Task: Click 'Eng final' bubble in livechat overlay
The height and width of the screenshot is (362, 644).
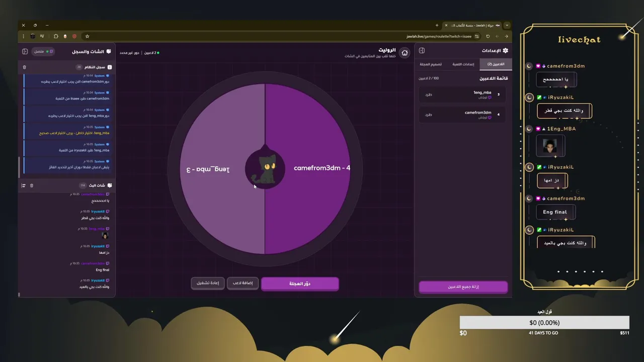Action: click(555, 212)
